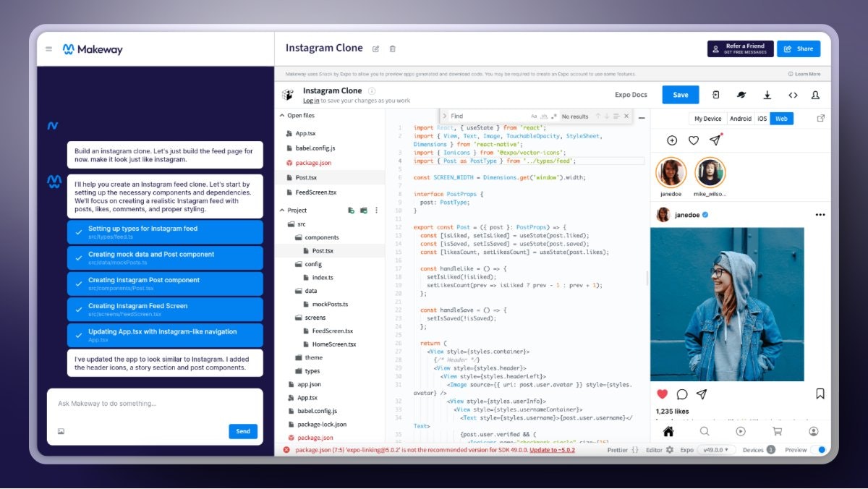This screenshot has height=489, width=868.
Task: Close the Find search bar
Action: (626, 116)
